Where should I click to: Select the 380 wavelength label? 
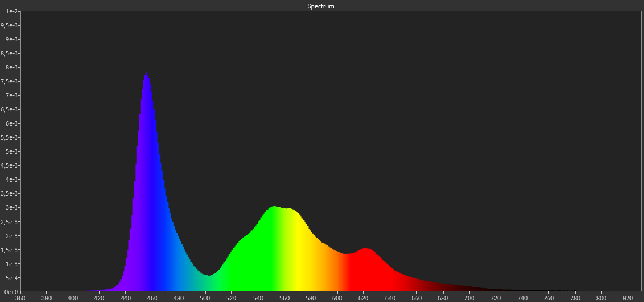pyautogui.click(x=46, y=298)
